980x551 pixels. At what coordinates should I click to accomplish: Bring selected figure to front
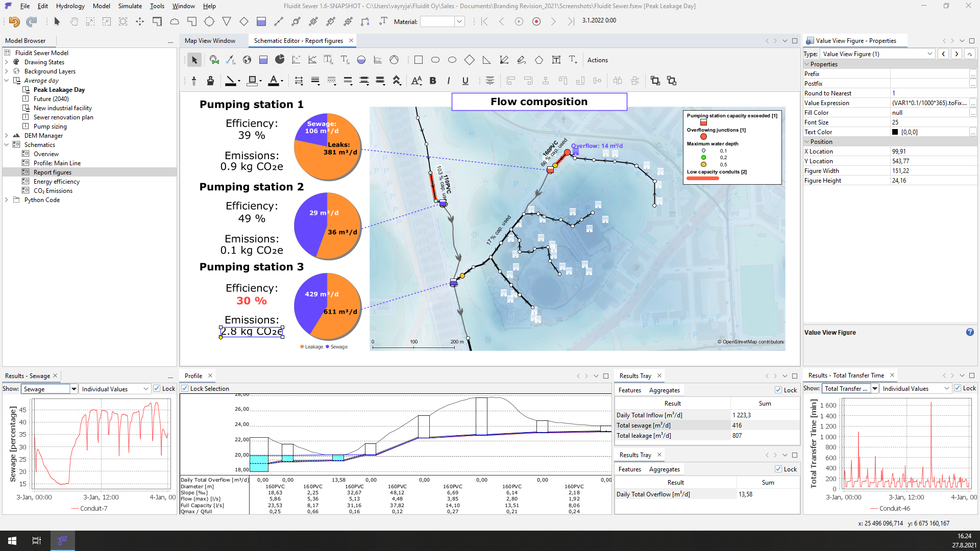point(655,81)
